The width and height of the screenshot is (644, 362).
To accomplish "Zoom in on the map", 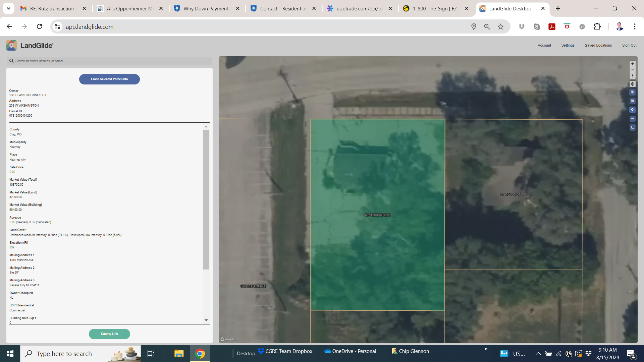I will 632,64.
